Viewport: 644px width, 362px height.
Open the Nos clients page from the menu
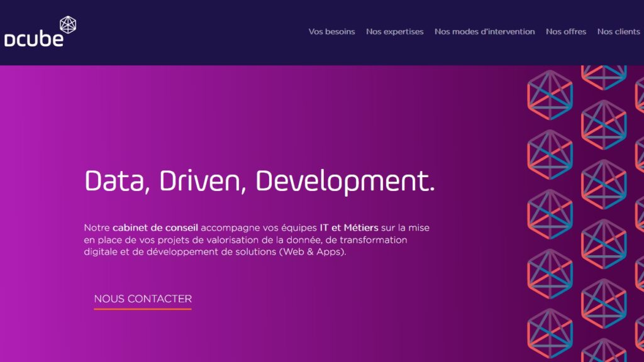[x=619, y=31]
